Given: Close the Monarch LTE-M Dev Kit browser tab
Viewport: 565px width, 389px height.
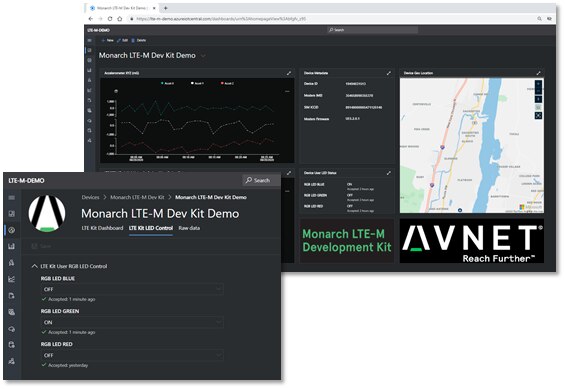Looking at the screenshot, I should (154, 8).
